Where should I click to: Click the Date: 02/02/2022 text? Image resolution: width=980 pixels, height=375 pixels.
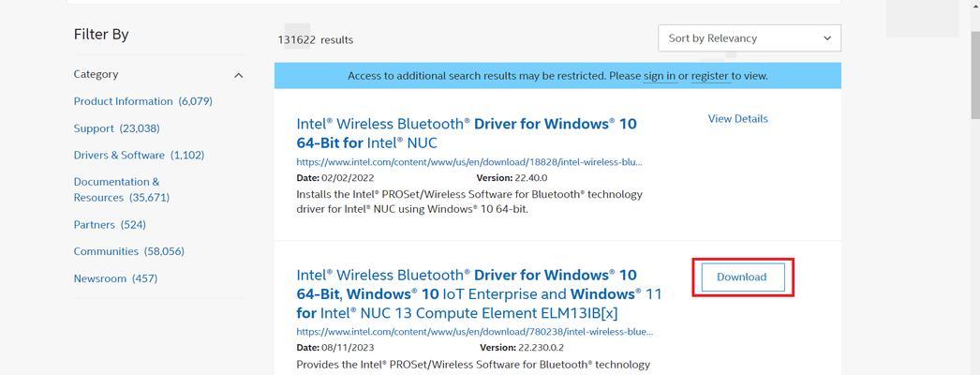tap(335, 177)
